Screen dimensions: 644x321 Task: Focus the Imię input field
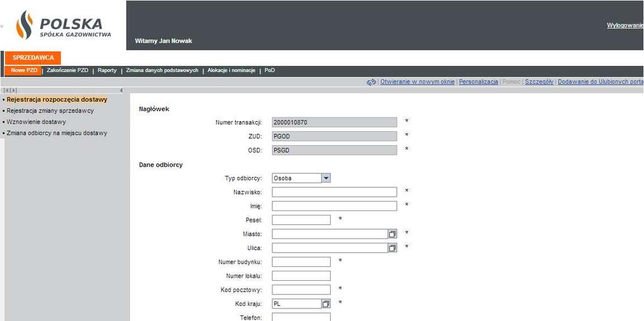coord(335,206)
